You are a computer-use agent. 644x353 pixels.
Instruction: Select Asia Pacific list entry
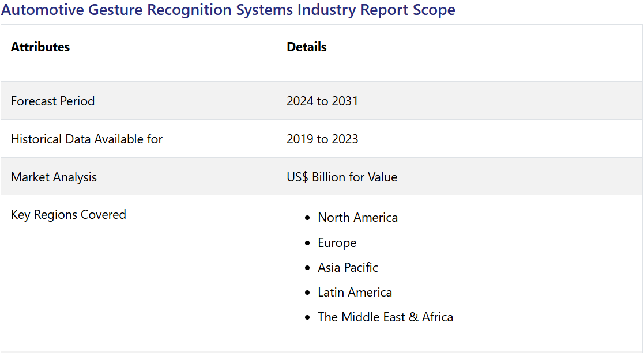point(348,268)
